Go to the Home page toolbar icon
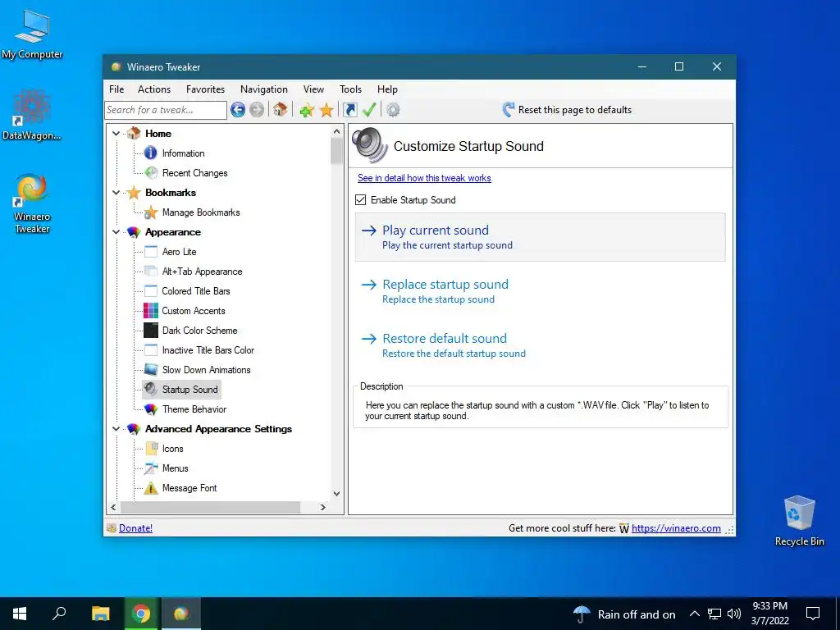Viewport: 840px width, 630px height. pos(281,109)
